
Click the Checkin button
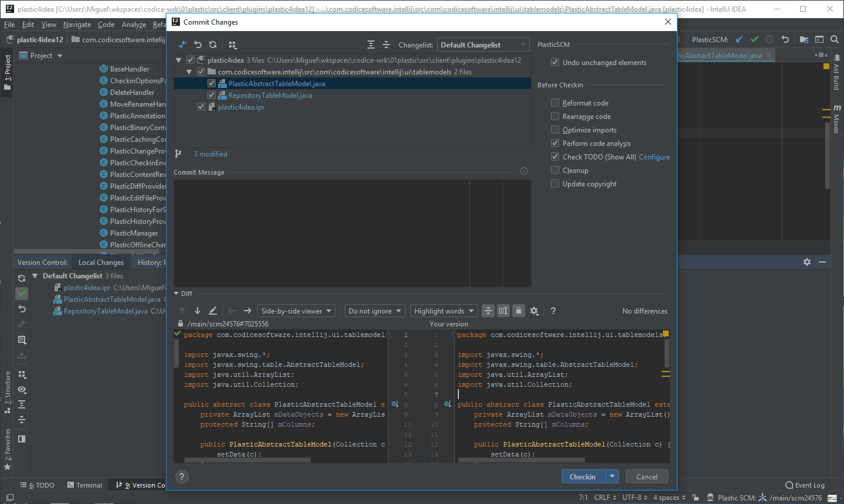582,476
